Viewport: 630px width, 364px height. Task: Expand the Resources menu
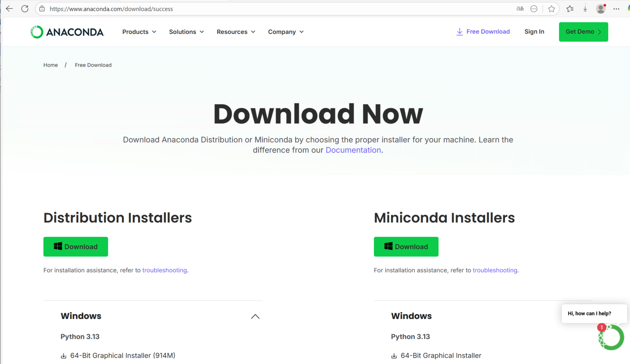point(236,32)
